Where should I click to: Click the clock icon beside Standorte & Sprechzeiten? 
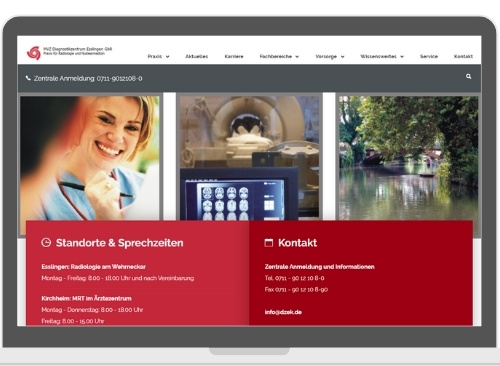coord(46,243)
